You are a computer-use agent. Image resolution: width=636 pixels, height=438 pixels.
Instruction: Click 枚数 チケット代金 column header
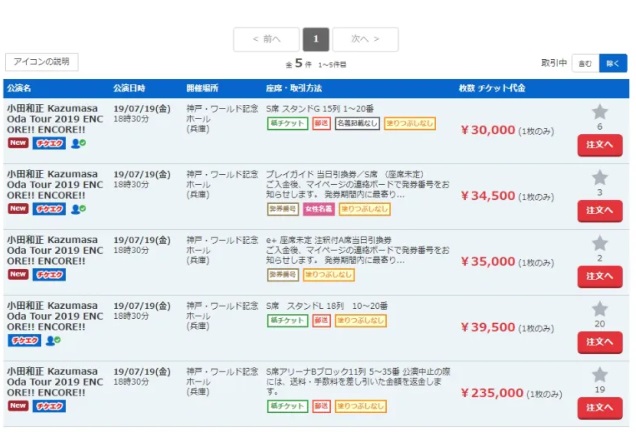point(492,88)
